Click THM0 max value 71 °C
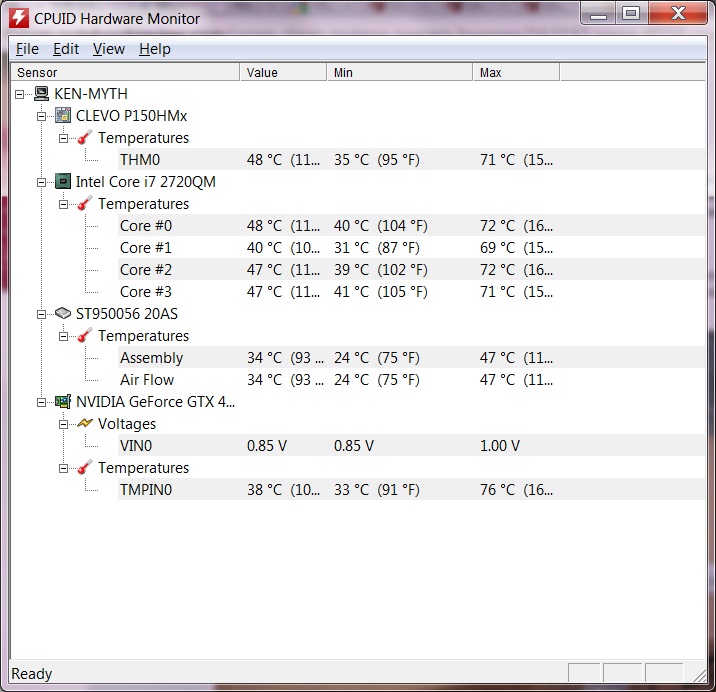 (x=516, y=159)
